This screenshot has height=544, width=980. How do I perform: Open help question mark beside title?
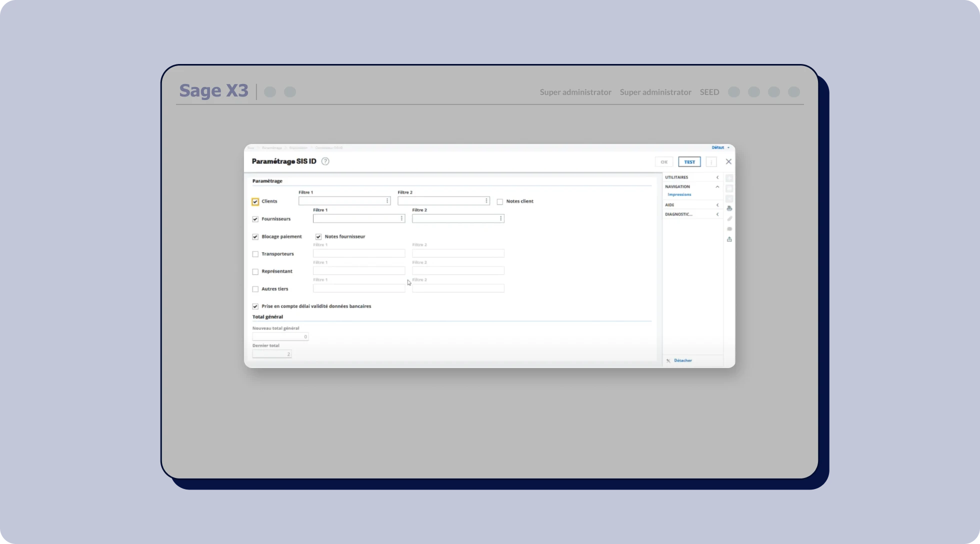click(325, 161)
